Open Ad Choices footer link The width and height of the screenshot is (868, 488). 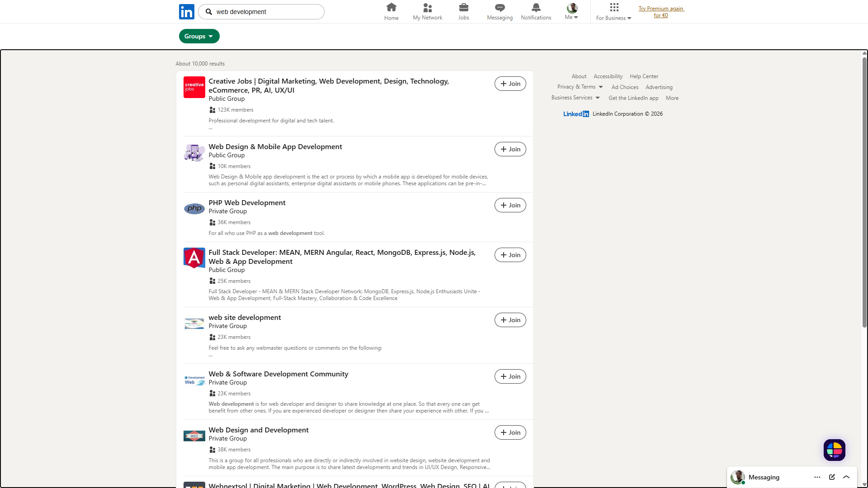click(x=625, y=87)
